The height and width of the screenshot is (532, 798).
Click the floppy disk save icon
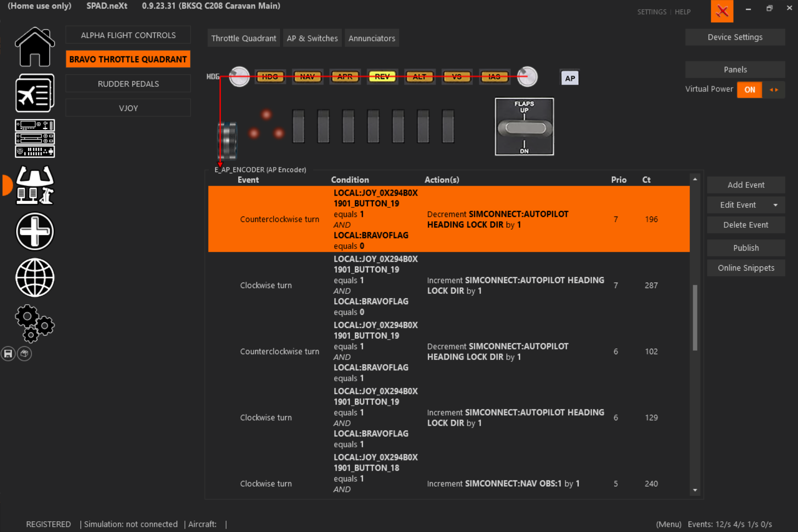(x=8, y=354)
